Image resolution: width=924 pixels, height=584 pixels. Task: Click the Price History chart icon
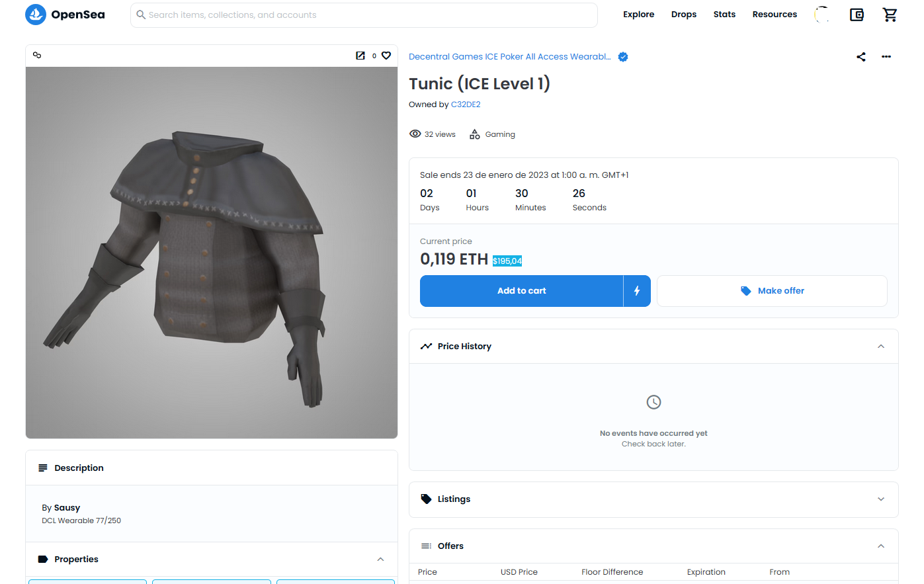point(427,347)
